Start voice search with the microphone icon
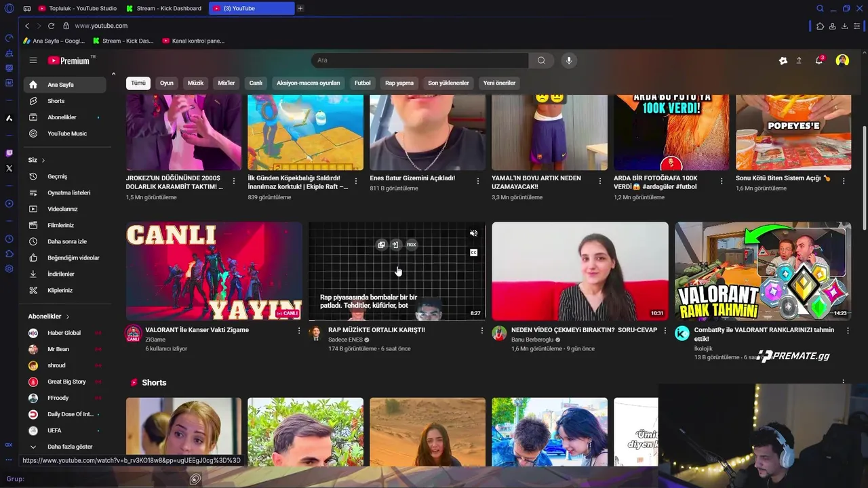 click(x=569, y=60)
